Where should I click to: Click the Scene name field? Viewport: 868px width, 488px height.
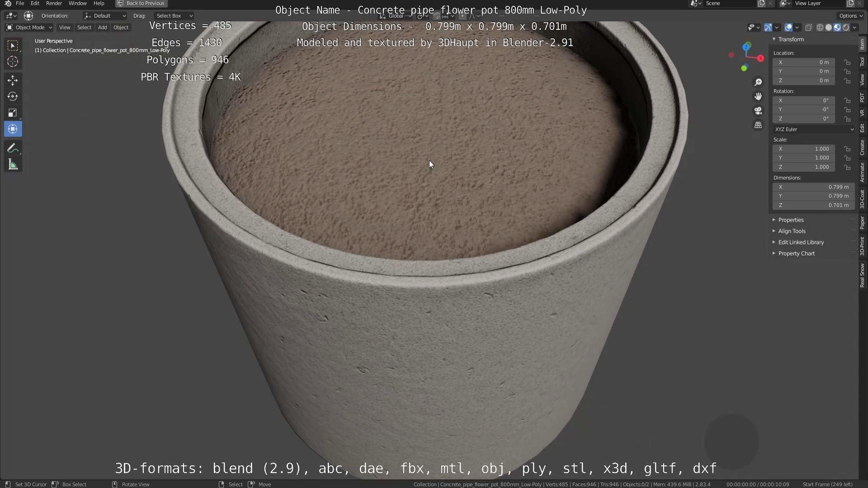coord(730,3)
